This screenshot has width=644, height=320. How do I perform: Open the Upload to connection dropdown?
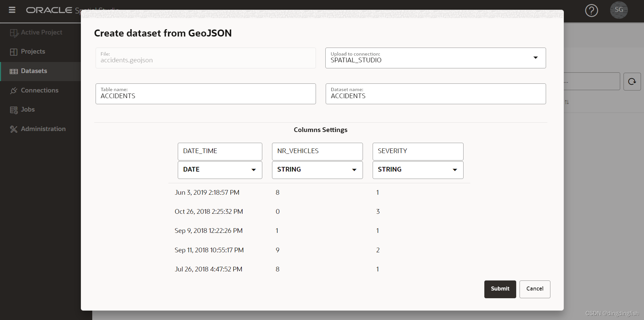(435, 58)
